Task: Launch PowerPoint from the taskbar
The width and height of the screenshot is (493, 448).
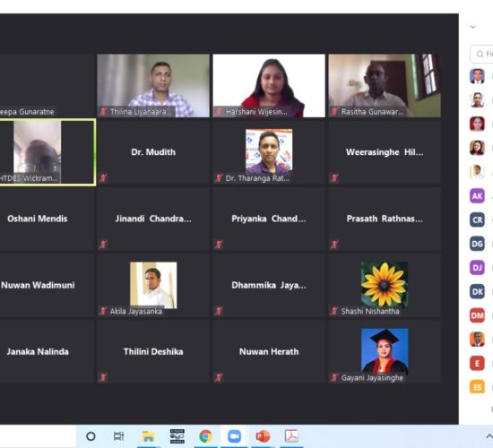Action: (x=263, y=436)
